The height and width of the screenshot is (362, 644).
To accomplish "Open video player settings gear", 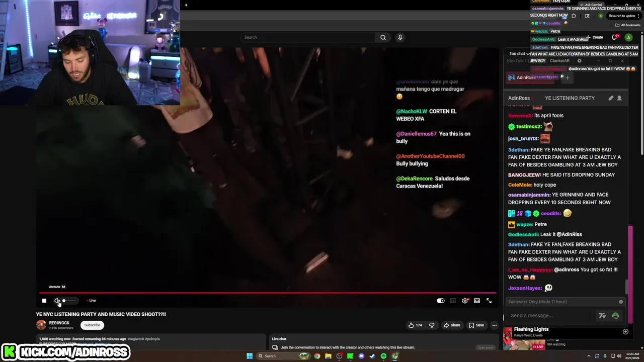I will pyautogui.click(x=465, y=301).
